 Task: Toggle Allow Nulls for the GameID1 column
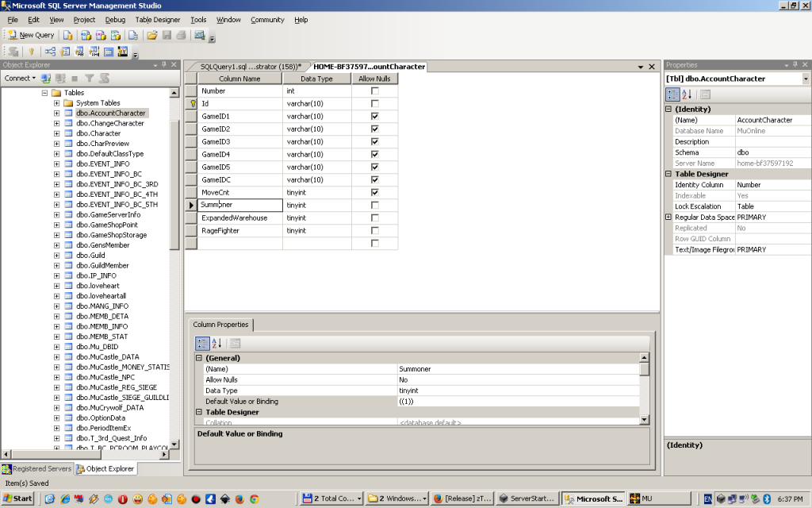[x=374, y=116]
